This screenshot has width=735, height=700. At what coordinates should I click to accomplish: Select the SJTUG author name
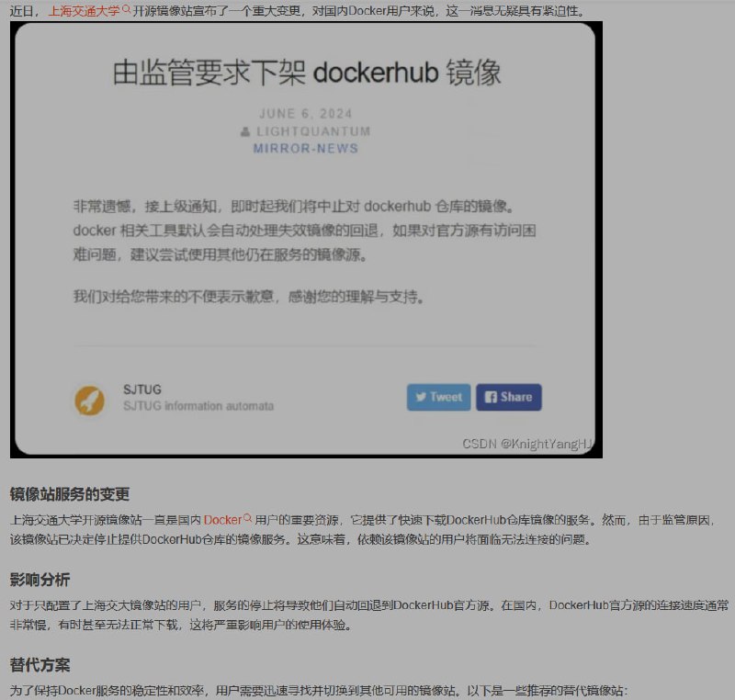point(142,390)
